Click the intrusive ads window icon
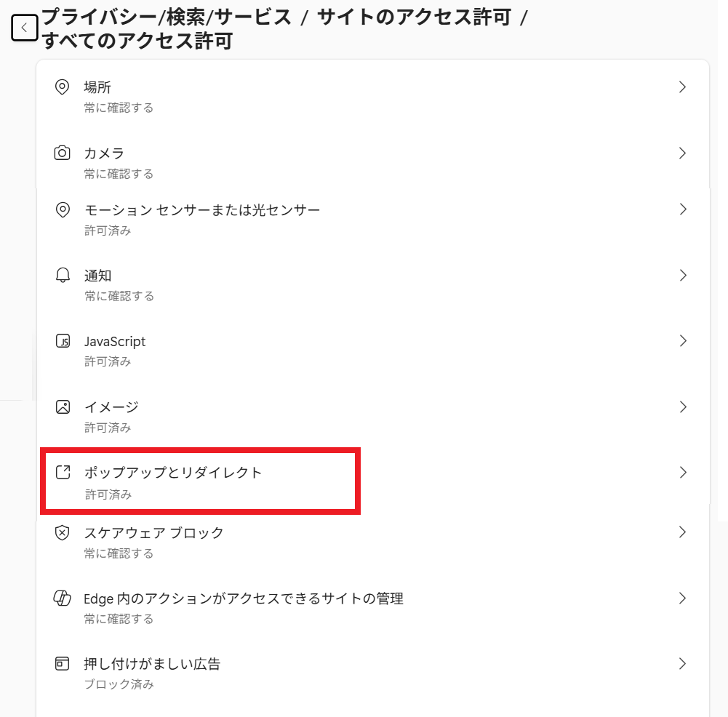The width and height of the screenshot is (728, 717). pyautogui.click(x=63, y=664)
